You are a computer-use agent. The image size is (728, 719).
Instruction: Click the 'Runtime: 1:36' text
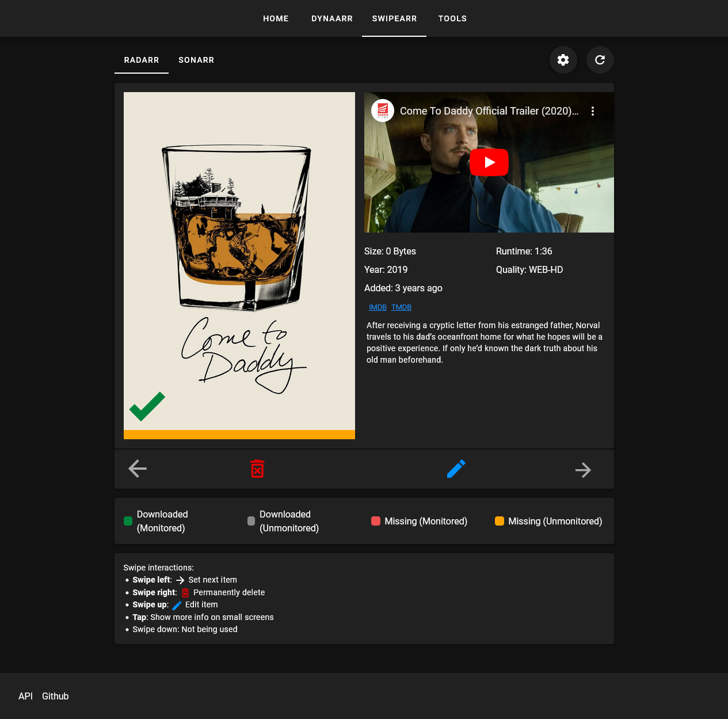(524, 252)
